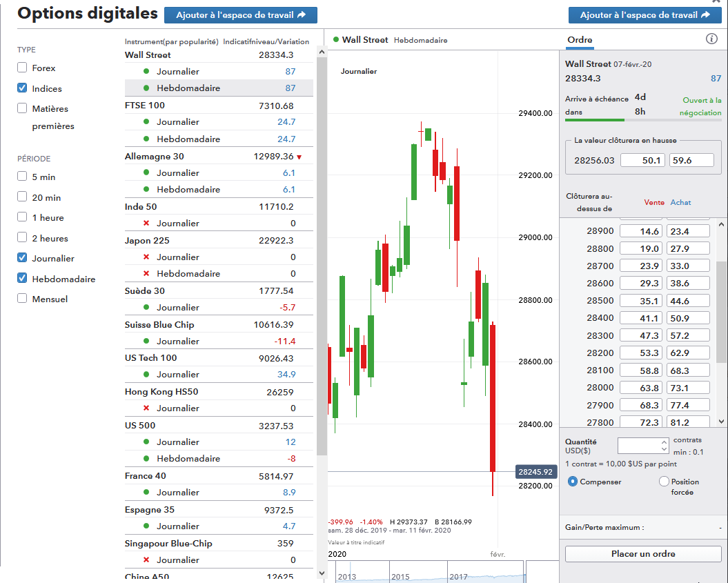Click share arrow on left Ajouter button
This screenshot has width=728, height=583.
[302, 15]
